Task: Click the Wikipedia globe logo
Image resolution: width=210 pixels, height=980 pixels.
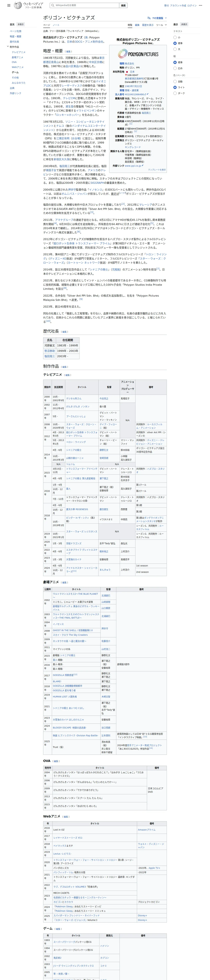Action: [x=18, y=5]
